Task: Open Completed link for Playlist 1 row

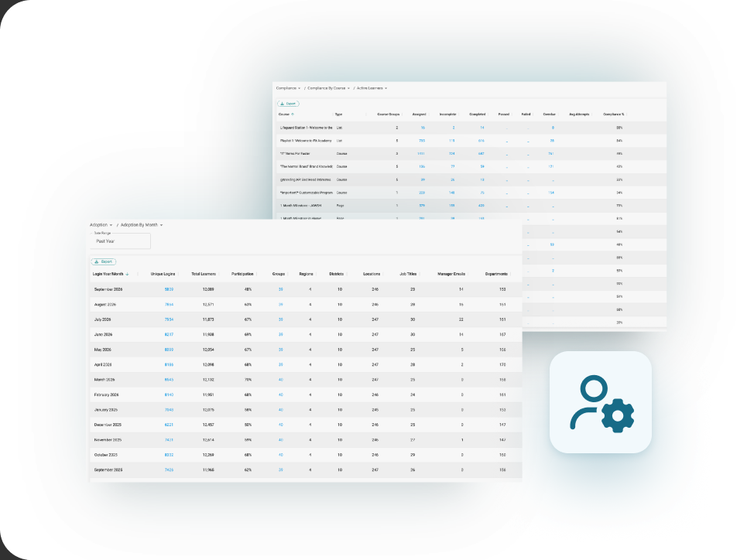Action: click(x=482, y=141)
